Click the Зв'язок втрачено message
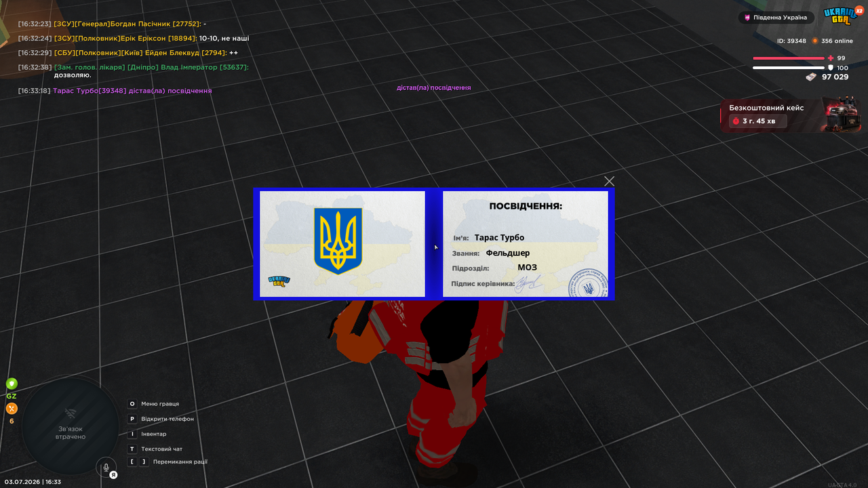The width and height of the screenshot is (868, 488). (x=71, y=432)
